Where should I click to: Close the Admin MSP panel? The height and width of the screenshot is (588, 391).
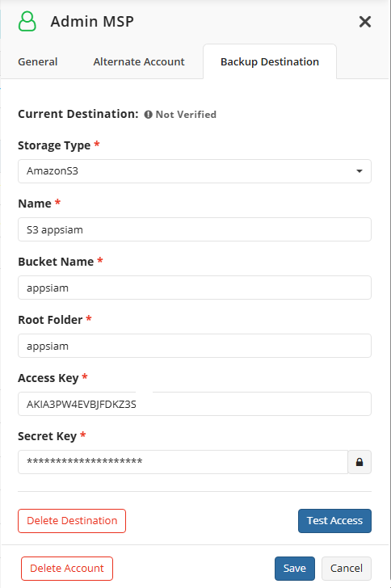[364, 22]
